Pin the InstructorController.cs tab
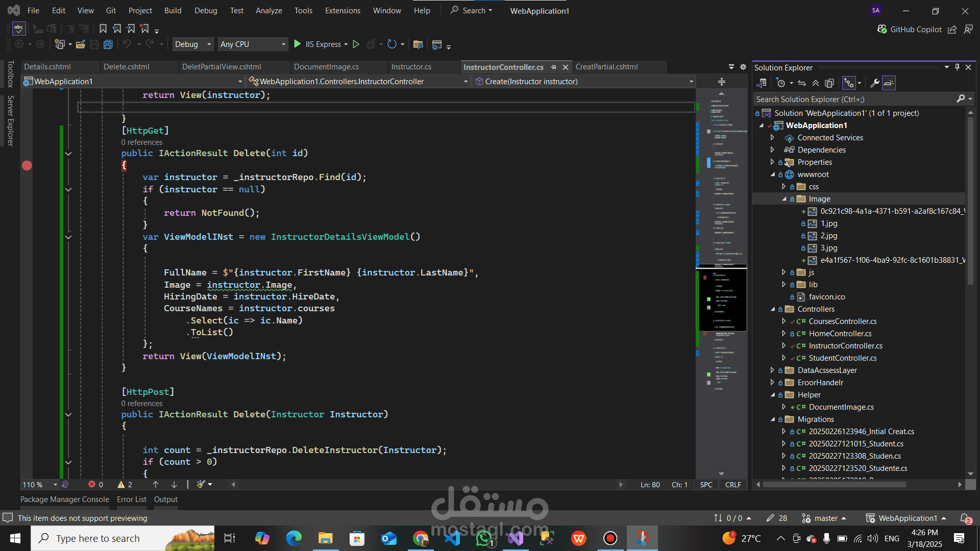Image resolution: width=980 pixels, height=551 pixels. (x=554, y=67)
